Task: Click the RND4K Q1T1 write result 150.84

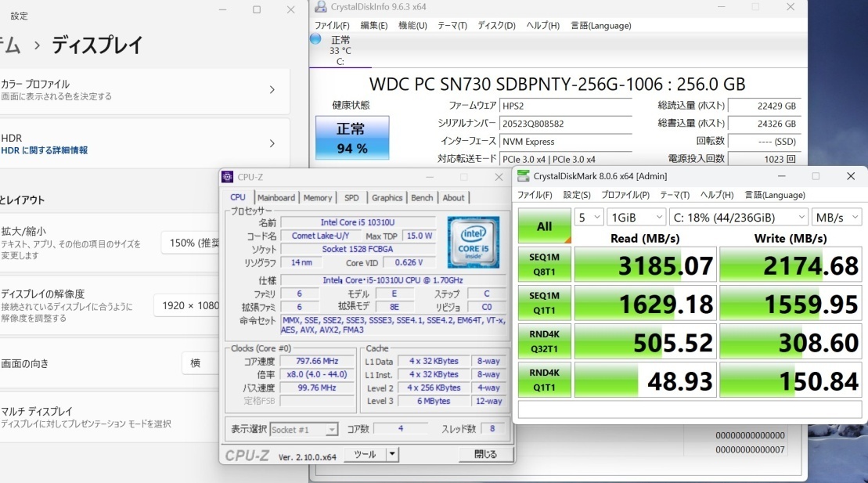Action: (x=791, y=380)
